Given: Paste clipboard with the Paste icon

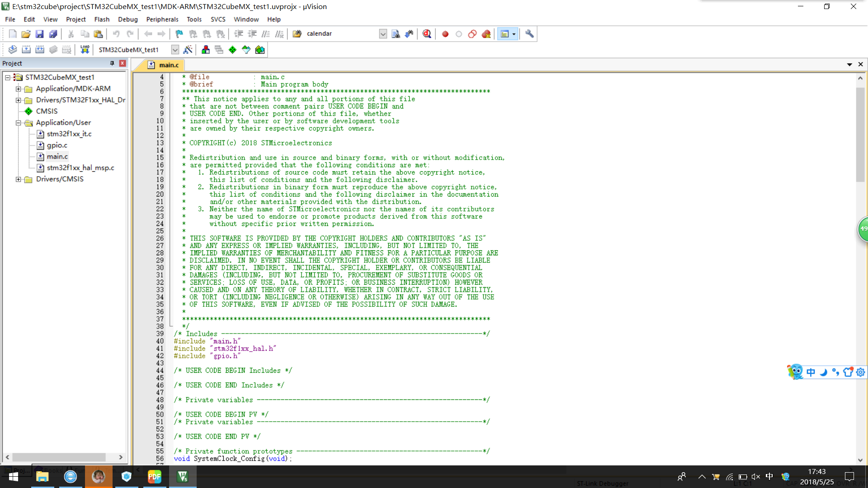Looking at the screenshot, I should point(98,34).
